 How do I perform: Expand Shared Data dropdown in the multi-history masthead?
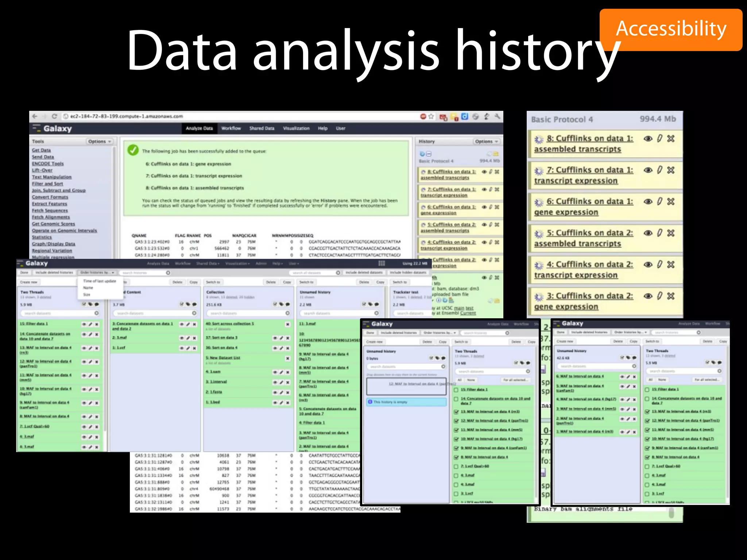(x=208, y=263)
